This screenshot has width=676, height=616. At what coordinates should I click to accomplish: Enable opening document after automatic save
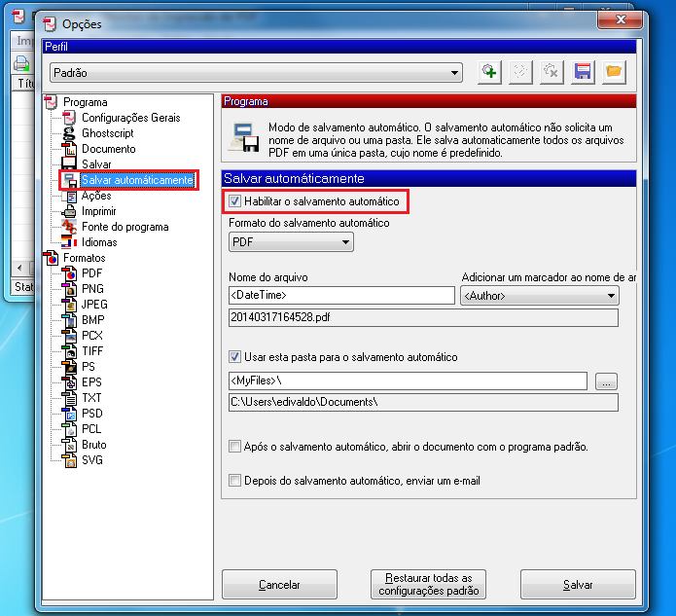tap(234, 446)
